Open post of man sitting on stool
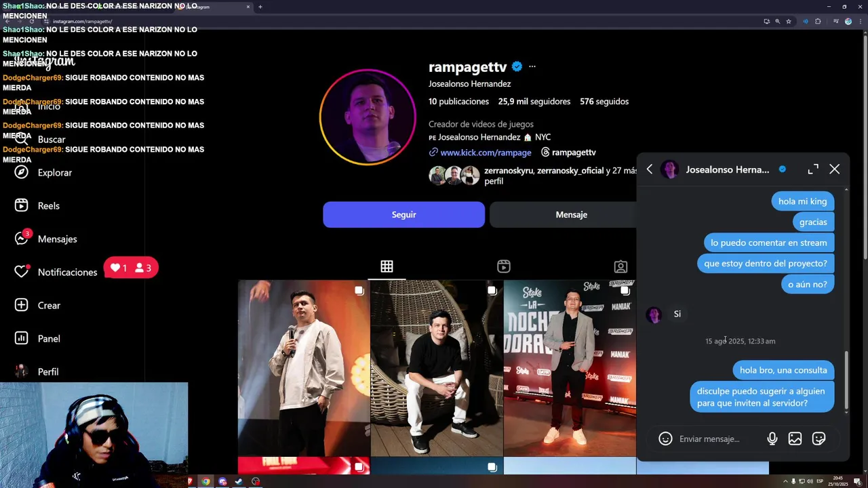Screen dimensions: 868x488 (437, 368)
